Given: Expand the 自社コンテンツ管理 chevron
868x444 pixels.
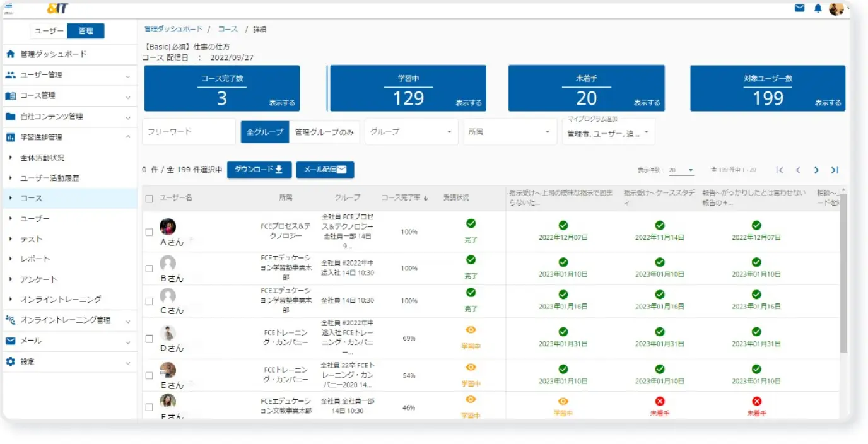Looking at the screenshot, I should click(128, 117).
